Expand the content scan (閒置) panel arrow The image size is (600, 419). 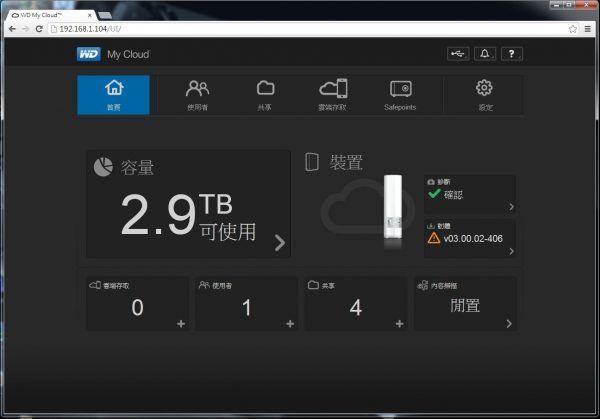(509, 324)
